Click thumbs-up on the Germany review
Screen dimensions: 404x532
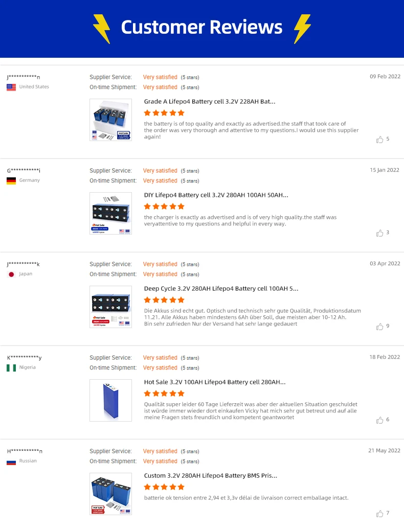point(379,233)
